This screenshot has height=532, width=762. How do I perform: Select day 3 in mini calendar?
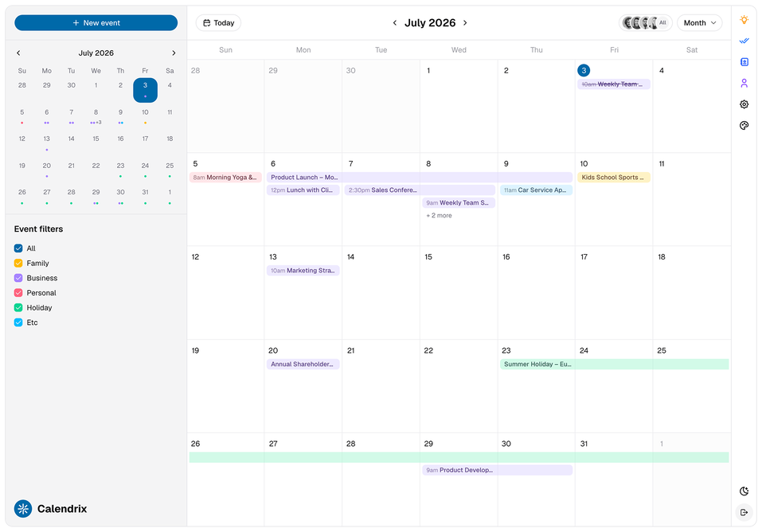[x=145, y=90]
